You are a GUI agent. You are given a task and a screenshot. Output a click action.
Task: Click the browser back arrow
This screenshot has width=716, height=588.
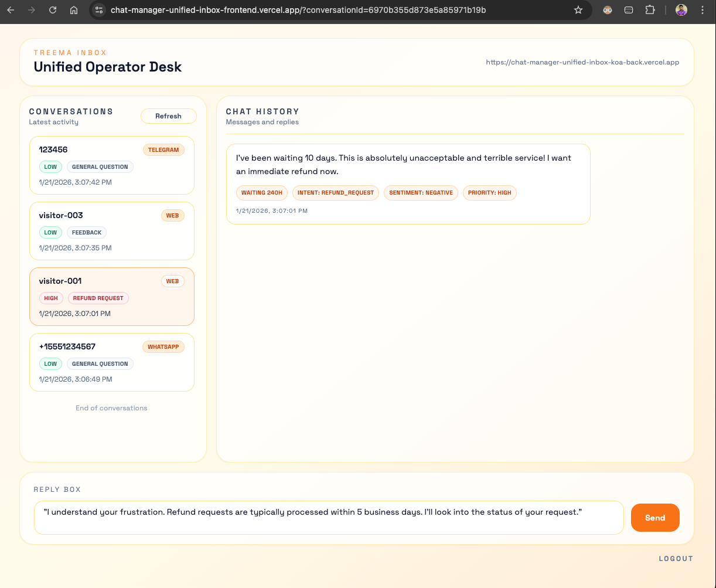(11, 10)
